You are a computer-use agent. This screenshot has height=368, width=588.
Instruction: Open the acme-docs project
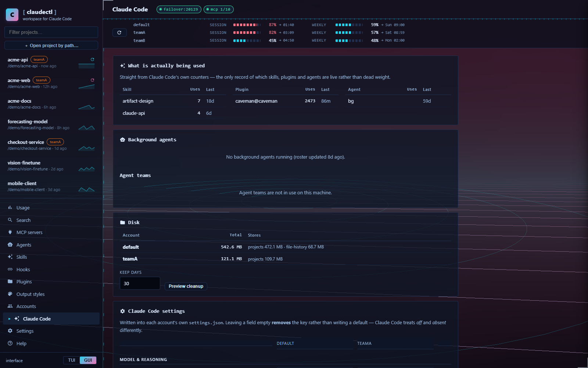51,104
